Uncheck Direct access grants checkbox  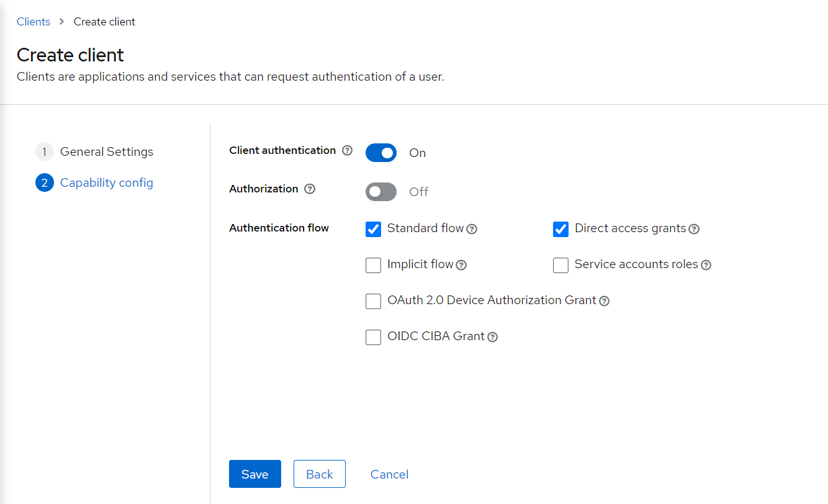pos(560,229)
